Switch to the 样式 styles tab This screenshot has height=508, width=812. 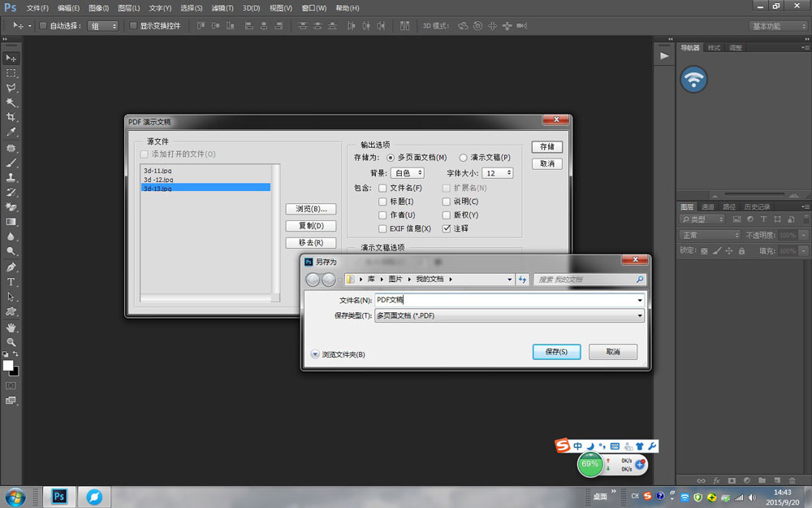click(714, 48)
